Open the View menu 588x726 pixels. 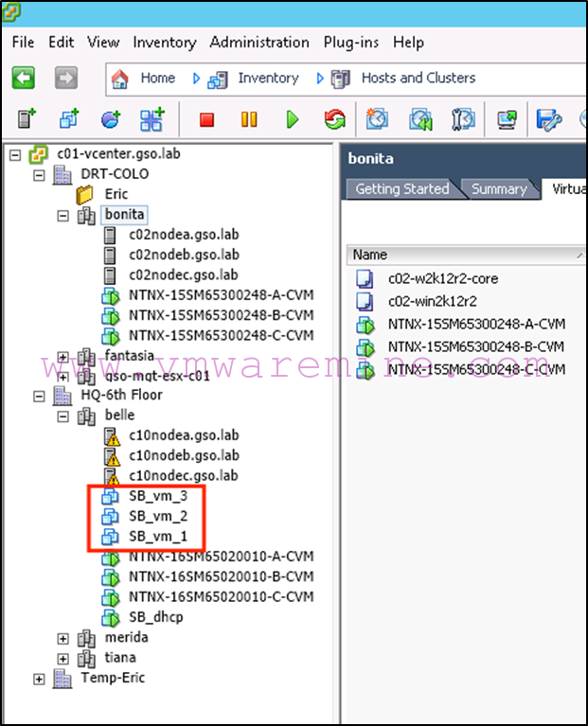coord(103,43)
